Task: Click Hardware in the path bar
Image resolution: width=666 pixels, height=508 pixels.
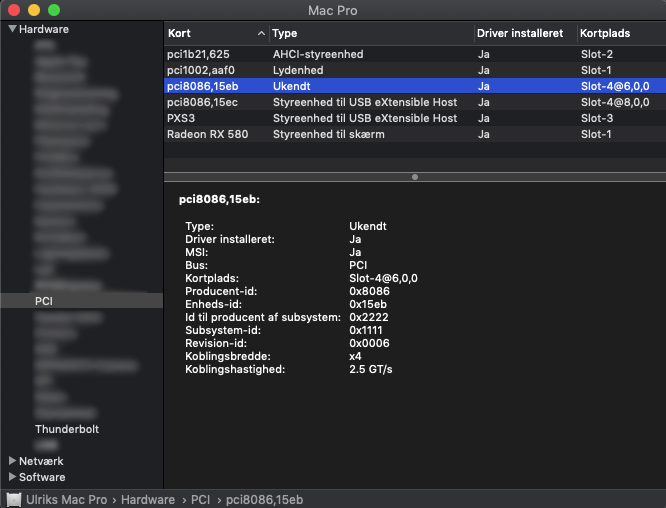Action: 148,500
